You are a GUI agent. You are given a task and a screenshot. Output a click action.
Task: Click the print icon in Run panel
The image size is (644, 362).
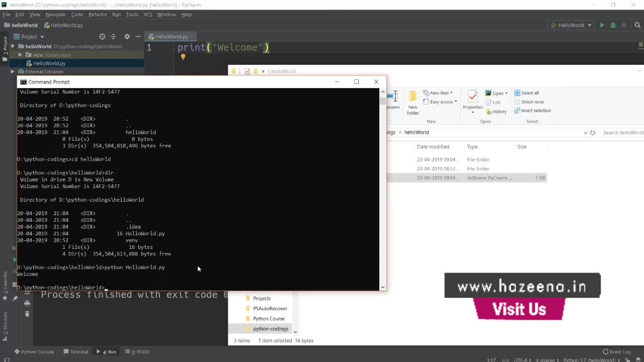(x=27, y=303)
